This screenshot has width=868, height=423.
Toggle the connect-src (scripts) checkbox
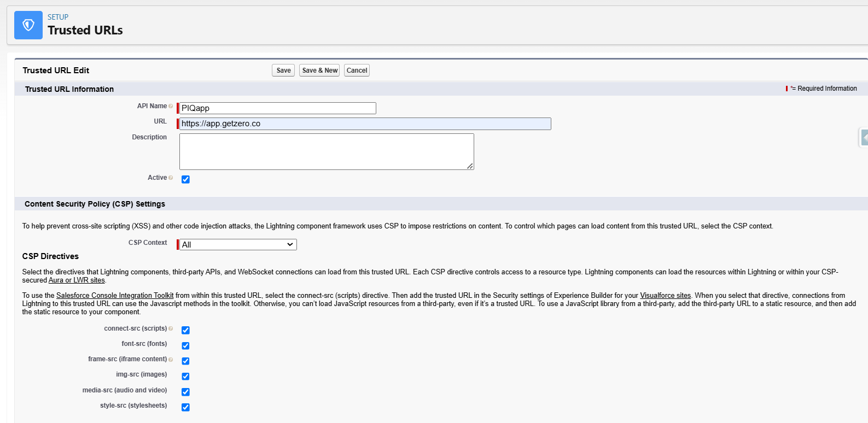click(x=185, y=330)
